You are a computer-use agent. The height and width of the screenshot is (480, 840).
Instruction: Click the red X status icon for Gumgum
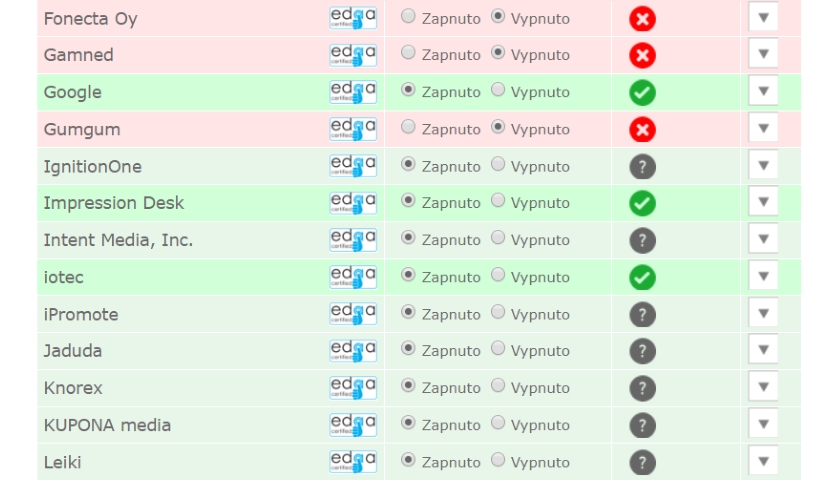pos(642,130)
